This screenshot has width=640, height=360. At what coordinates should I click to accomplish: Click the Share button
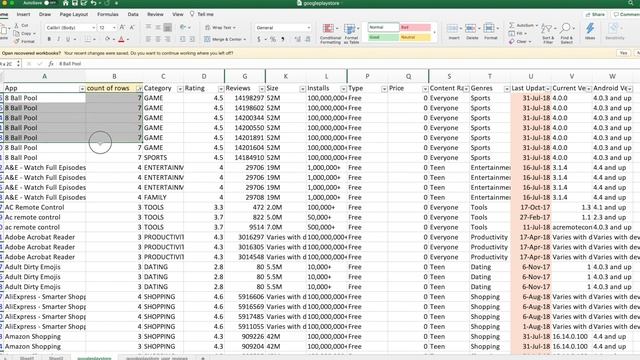[596, 14]
